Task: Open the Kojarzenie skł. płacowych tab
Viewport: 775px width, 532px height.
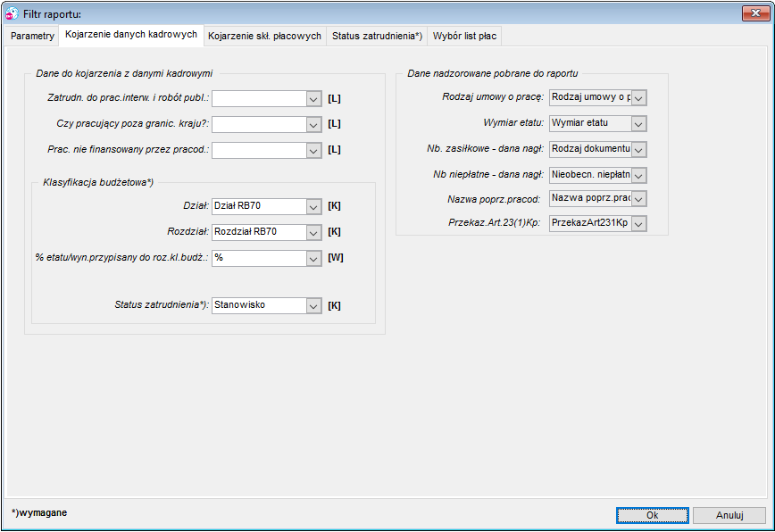Action: pyautogui.click(x=264, y=36)
